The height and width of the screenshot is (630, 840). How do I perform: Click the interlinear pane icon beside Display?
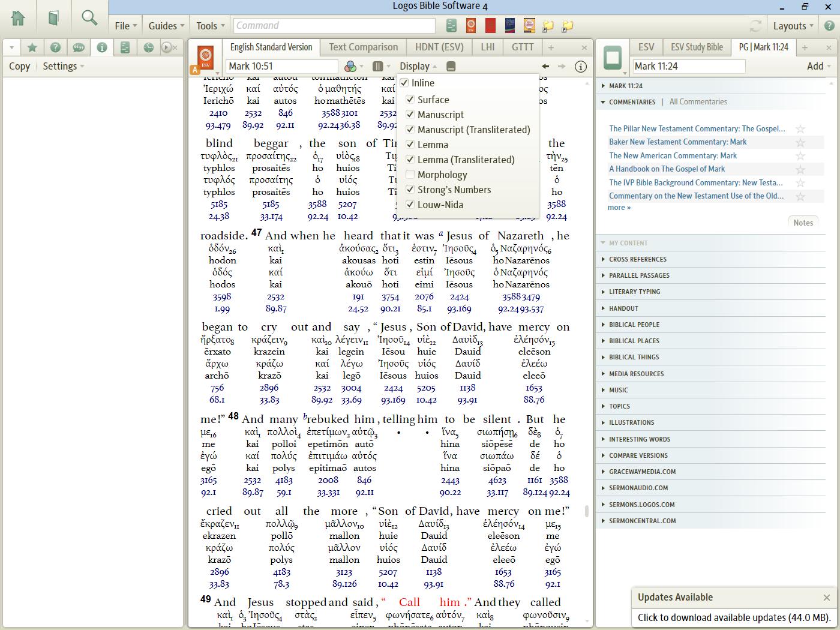click(451, 67)
